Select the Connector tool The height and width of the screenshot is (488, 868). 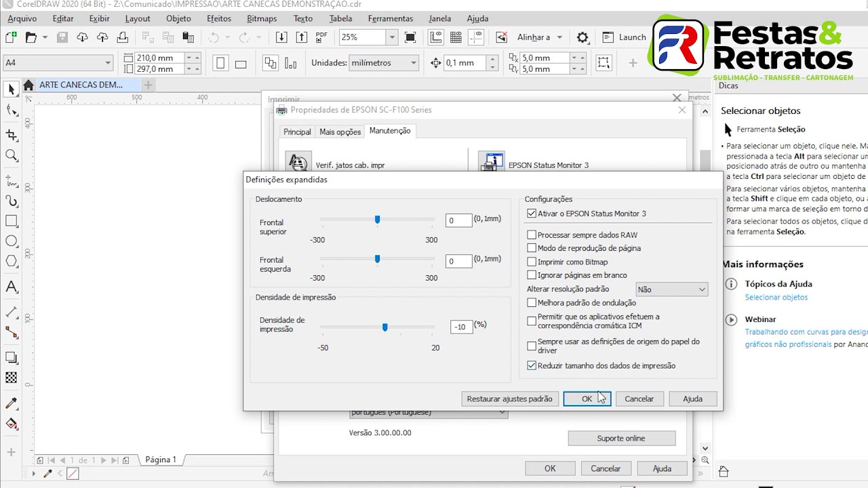[12, 332]
